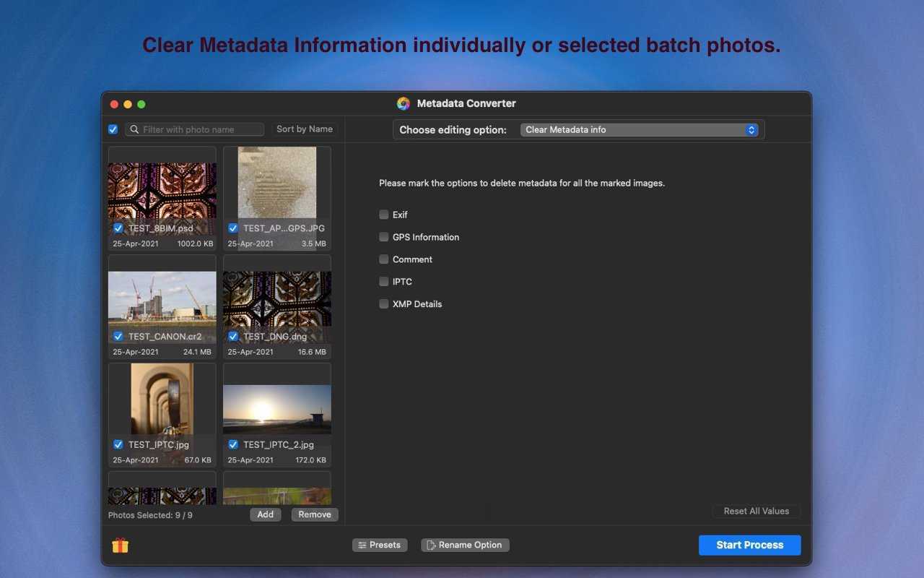Viewport: 924px width, 578px height.
Task: Click the magnifier icon in the filter field
Action: coord(134,129)
